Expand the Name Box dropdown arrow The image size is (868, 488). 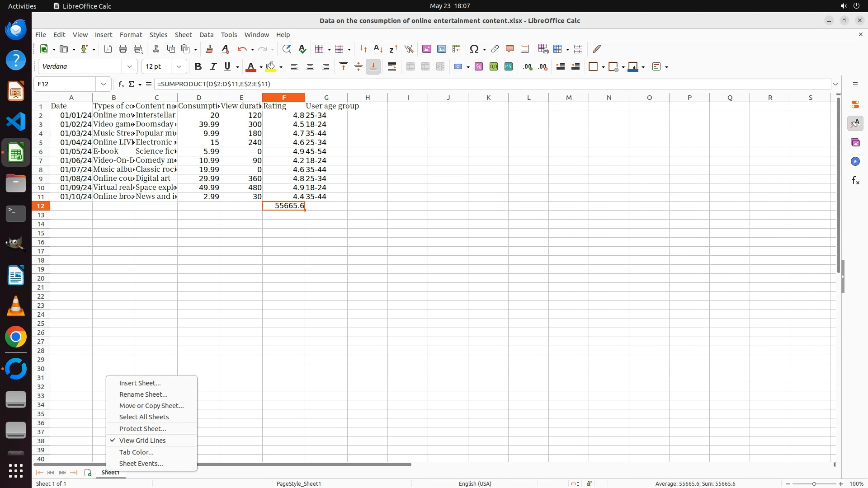tap(104, 84)
